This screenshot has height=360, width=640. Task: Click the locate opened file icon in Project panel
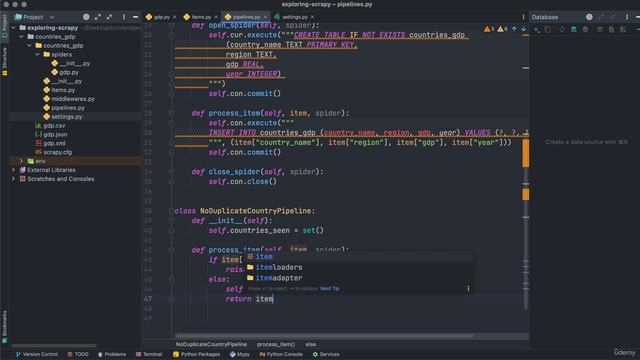pos(86,17)
